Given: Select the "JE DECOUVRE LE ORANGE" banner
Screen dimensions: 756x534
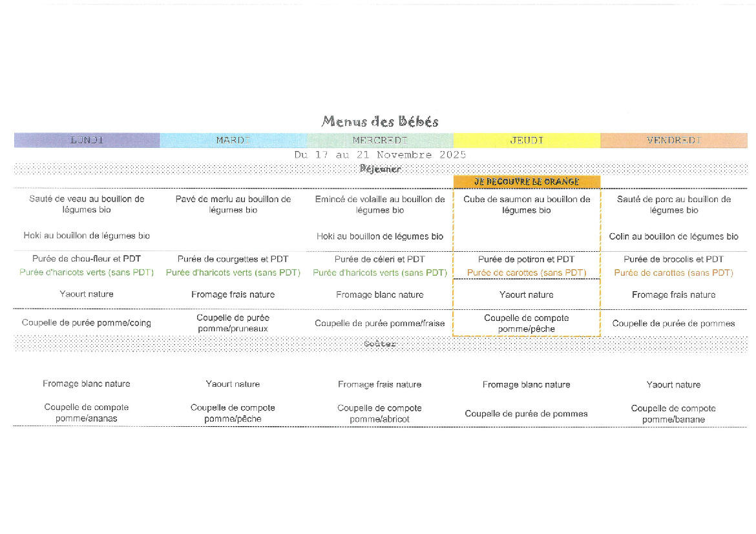Looking at the screenshot, I should tap(527, 182).
